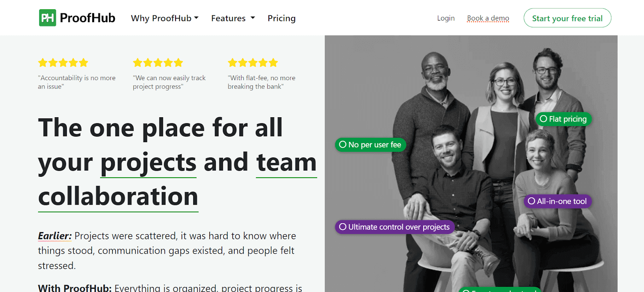Open the Book a demo link
The image size is (644, 292).
click(x=488, y=18)
